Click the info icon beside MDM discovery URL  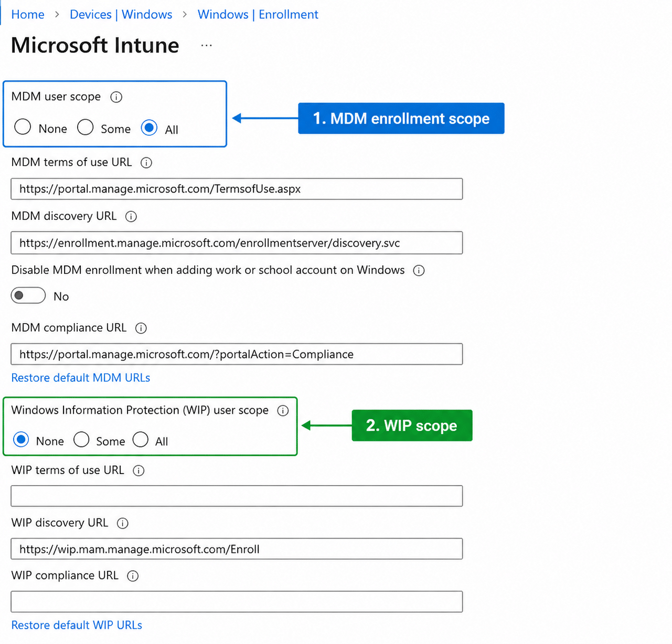[131, 217]
